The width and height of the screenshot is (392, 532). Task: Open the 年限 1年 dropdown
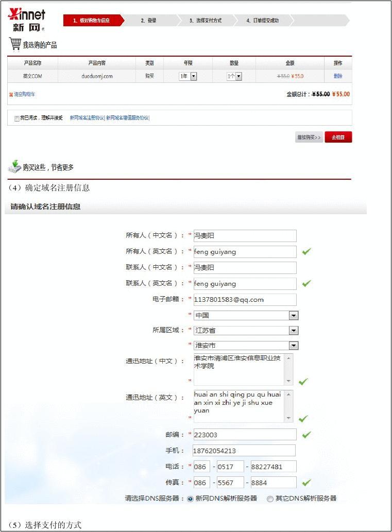point(194,76)
